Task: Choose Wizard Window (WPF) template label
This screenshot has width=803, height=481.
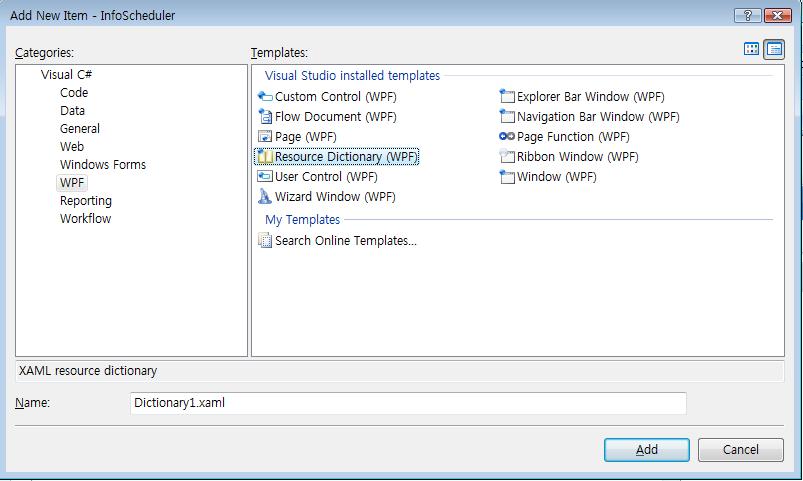Action: click(x=335, y=197)
